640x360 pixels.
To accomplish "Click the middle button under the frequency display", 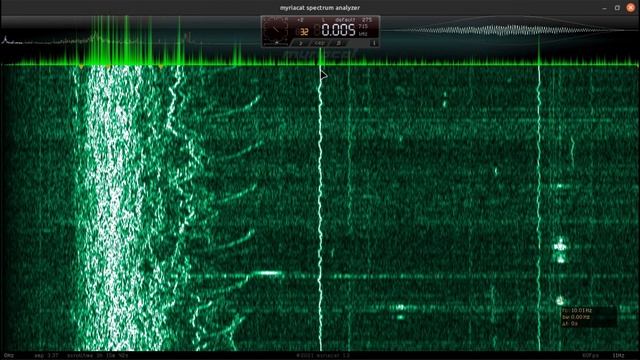I will tap(320, 43).
